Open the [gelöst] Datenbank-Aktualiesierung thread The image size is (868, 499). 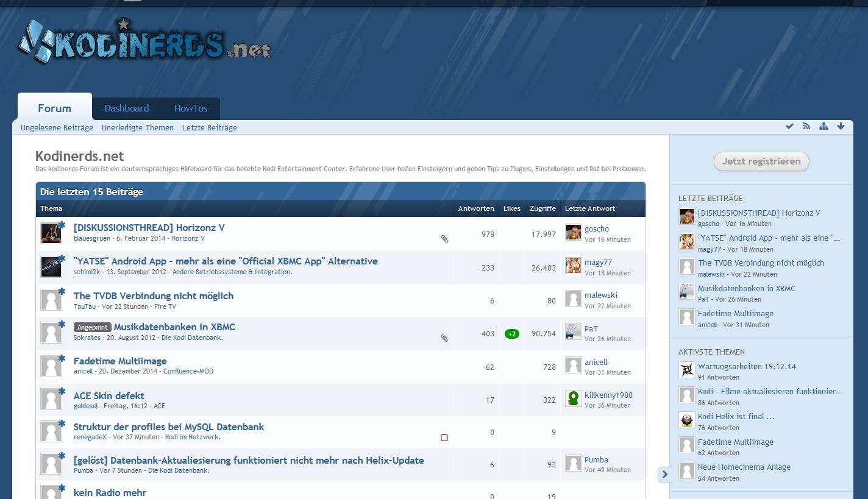click(x=249, y=461)
